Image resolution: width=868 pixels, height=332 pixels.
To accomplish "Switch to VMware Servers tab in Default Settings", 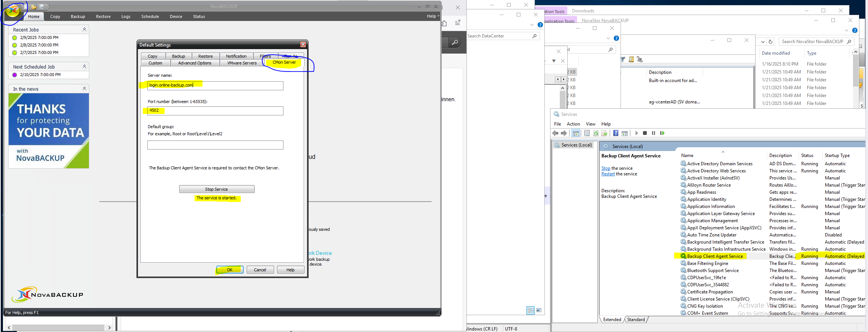I will (x=242, y=63).
